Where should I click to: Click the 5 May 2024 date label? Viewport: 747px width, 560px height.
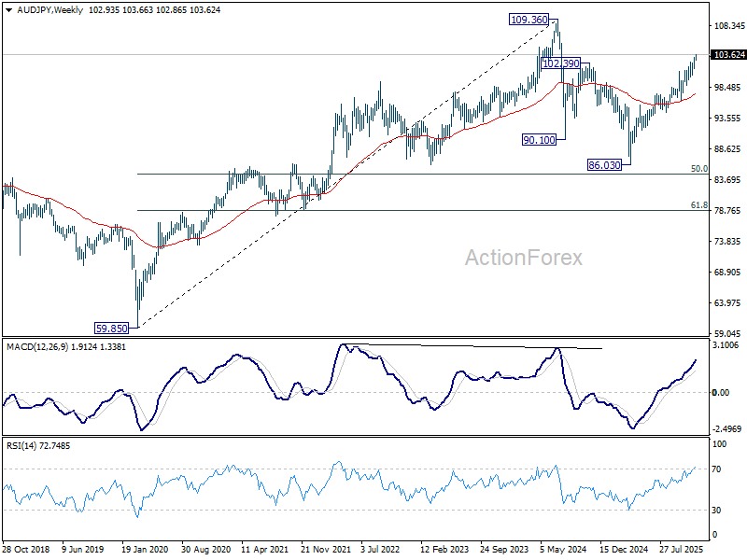(x=563, y=549)
